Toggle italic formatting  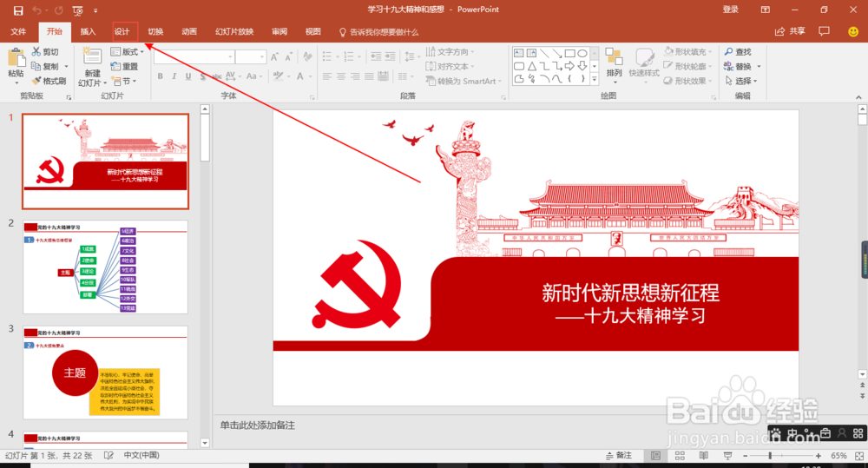[x=174, y=76]
